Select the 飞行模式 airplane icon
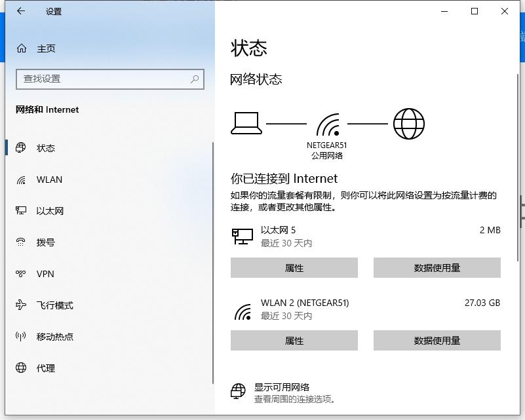Screen dimensions: 525x420 coord(22,305)
